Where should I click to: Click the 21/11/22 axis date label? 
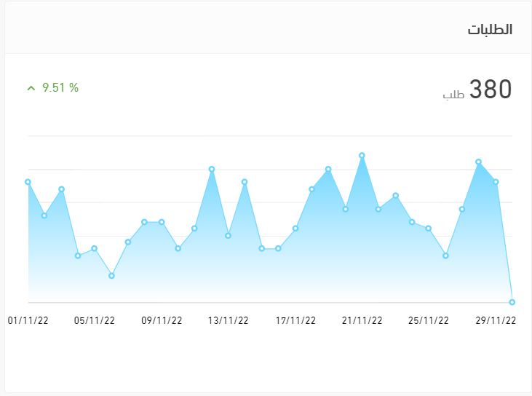[x=362, y=320]
